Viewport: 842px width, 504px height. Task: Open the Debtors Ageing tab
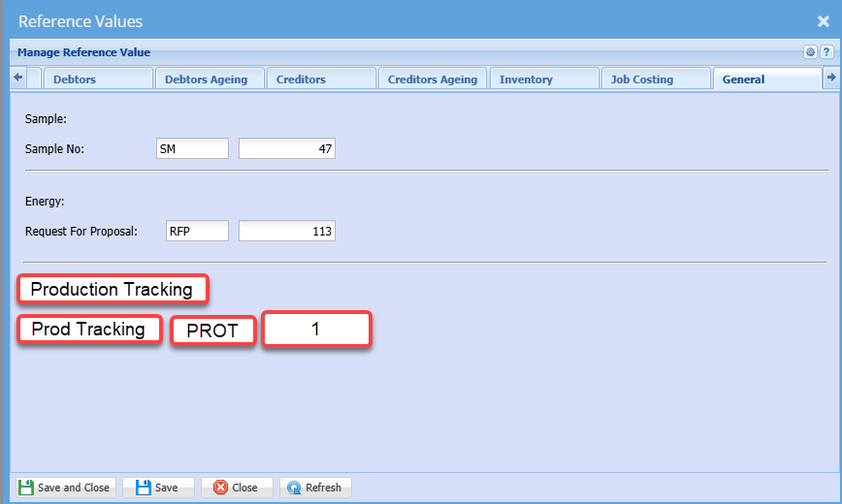tap(210, 79)
